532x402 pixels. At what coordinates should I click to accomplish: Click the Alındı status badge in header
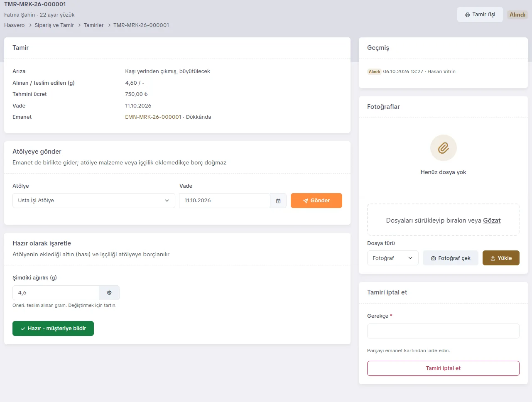[517, 15]
